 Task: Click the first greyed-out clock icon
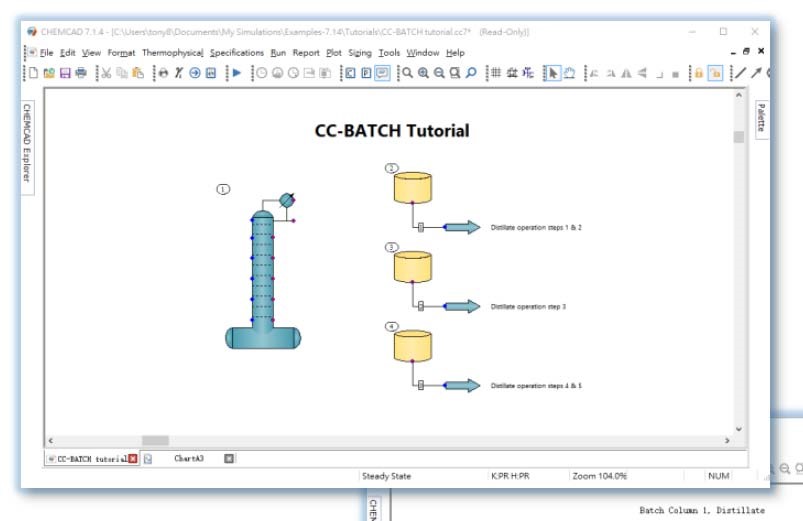(262, 73)
